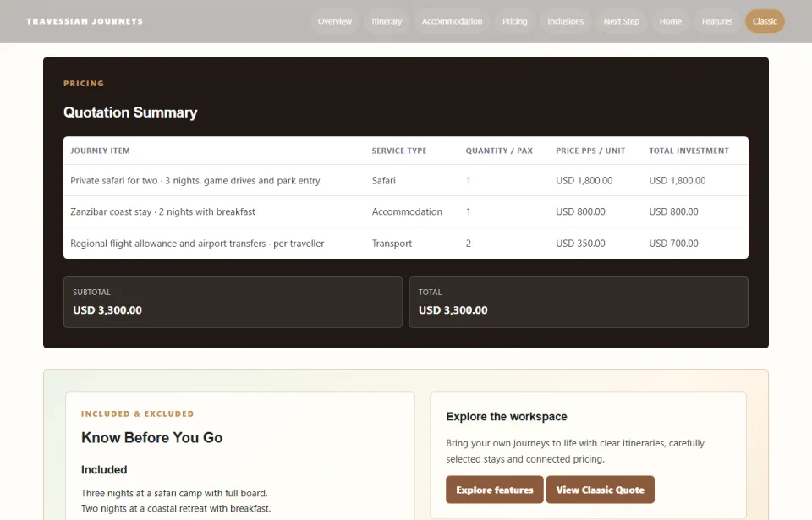The height and width of the screenshot is (520, 812).
Task: Click the Explore the workspace heading
Action: tap(507, 416)
